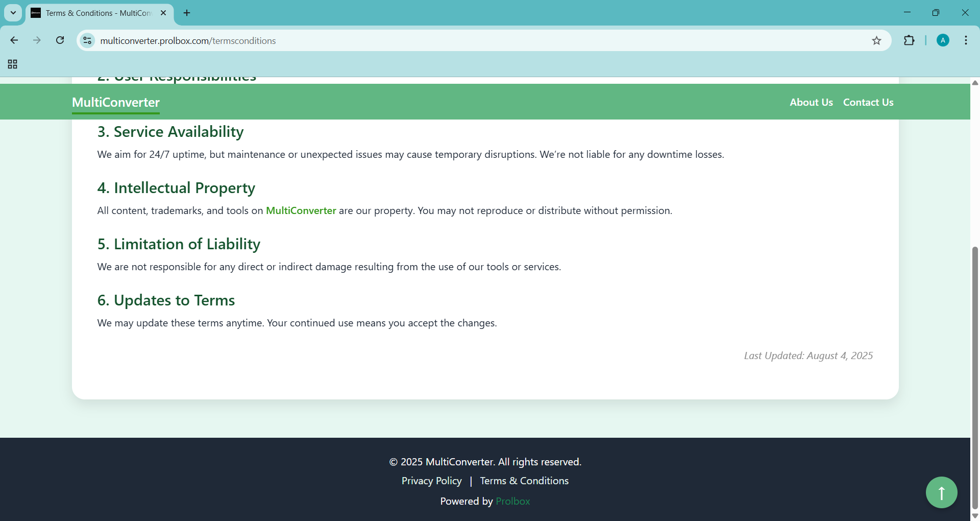This screenshot has height=521, width=980.
Task: Click the MultiConverter logo in header
Action: click(116, 102)
